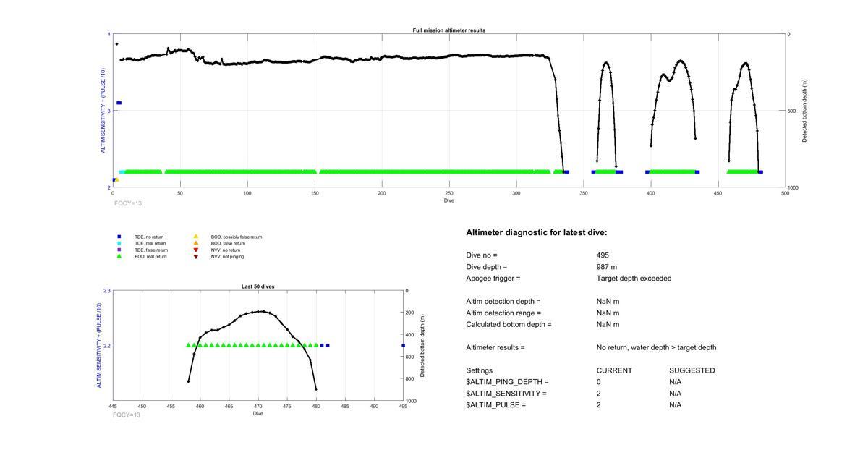The height and width of the screenshot is (450, 868).
Task: Click the 'TDE, real return' legend label
Action: pyautogui.click(x=150, y=243)
